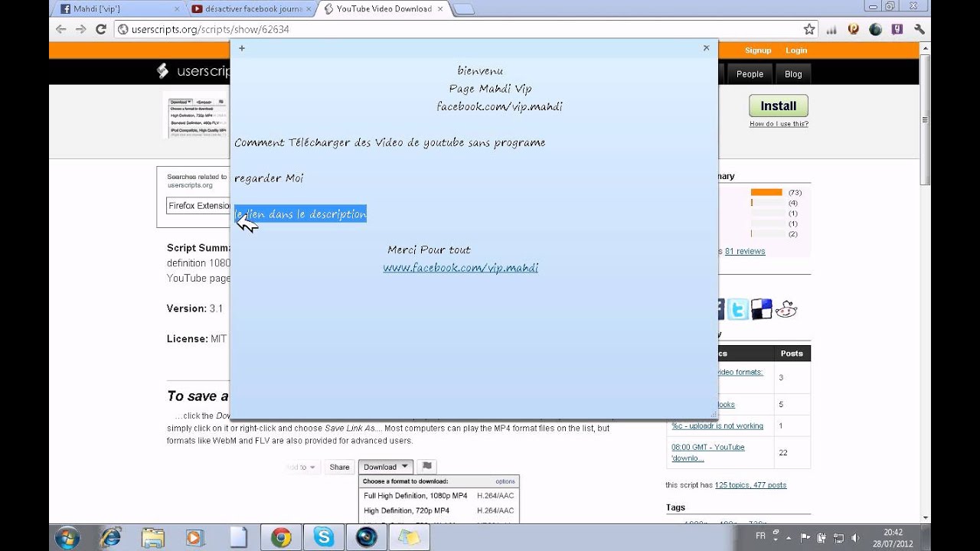This screenshot has height=551, width=980.
Task: Open the blank document taskbar icon
Action: (x=238, y=537)
